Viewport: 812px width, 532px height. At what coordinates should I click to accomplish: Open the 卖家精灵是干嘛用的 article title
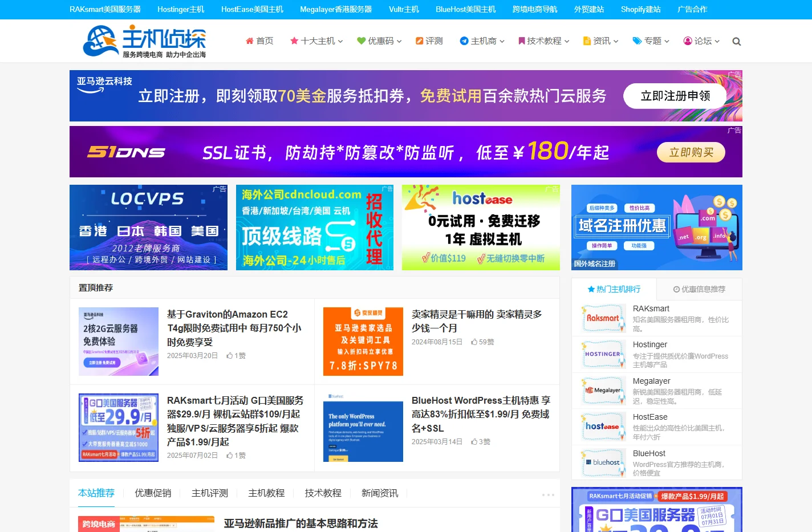point(477,321)
